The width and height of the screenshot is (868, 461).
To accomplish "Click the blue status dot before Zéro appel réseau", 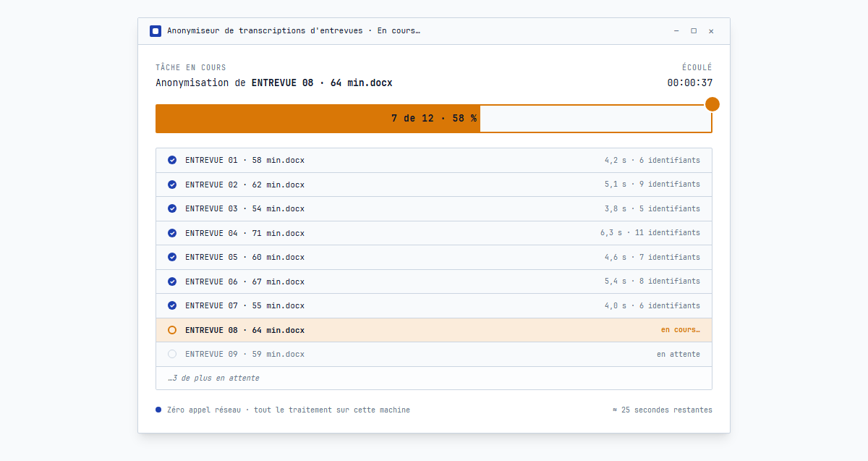I will (x=158, y=409).
